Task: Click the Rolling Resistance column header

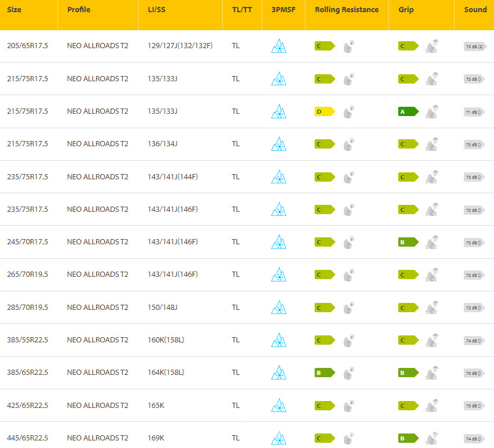Action: (347, 10)
